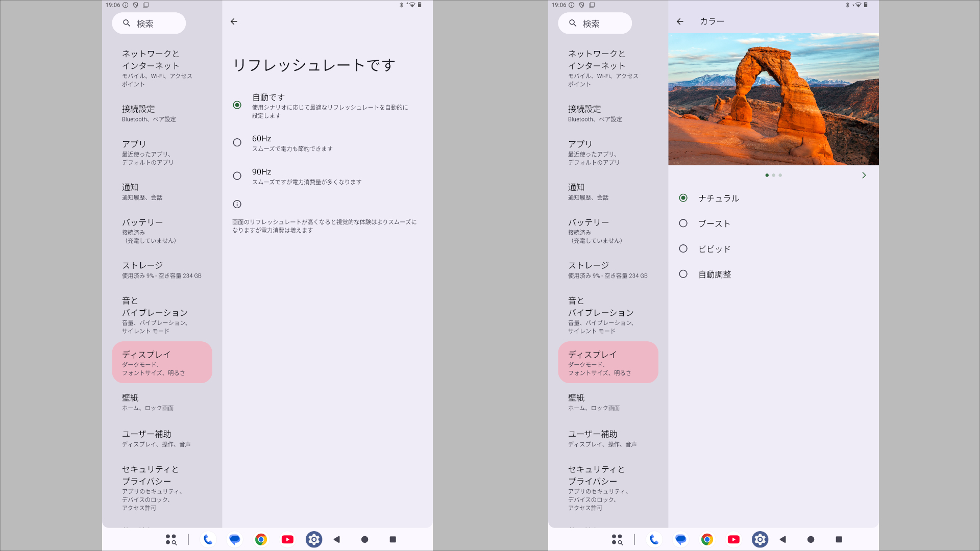This screenshot has width=980, height=551.
Task: Tap the info icon below the 90Hz option
Action: click(x=237, y=204)
